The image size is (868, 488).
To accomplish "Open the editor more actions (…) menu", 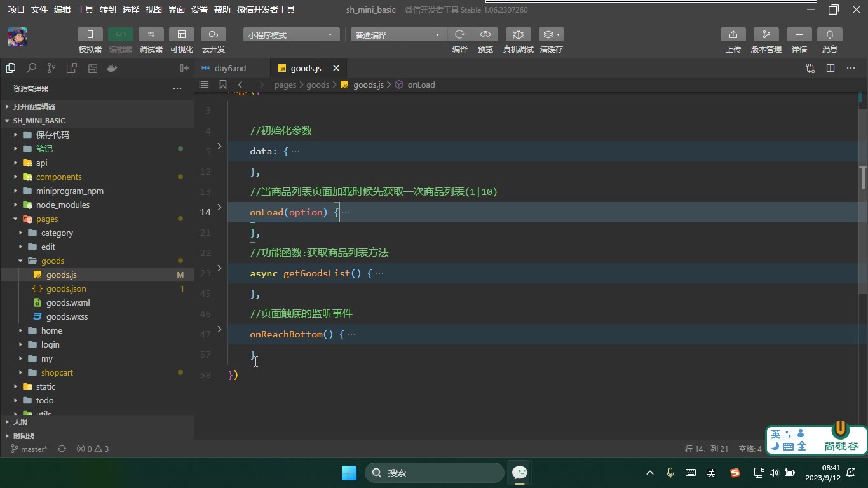I will coord(851,68).
